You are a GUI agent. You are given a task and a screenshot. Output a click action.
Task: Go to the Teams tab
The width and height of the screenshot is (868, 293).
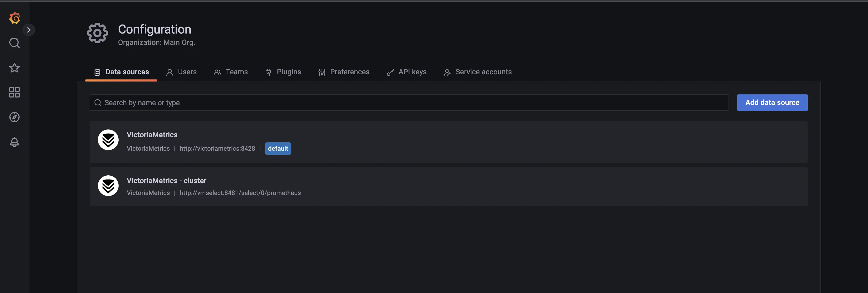click(x=230, y=72)
